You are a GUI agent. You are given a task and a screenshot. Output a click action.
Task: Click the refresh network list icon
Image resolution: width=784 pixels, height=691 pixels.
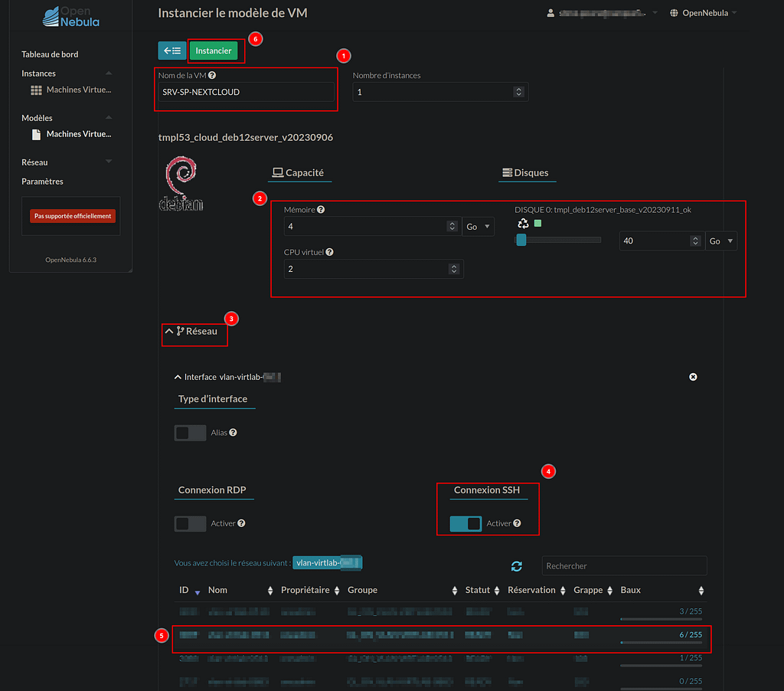(x=517, y=566)
